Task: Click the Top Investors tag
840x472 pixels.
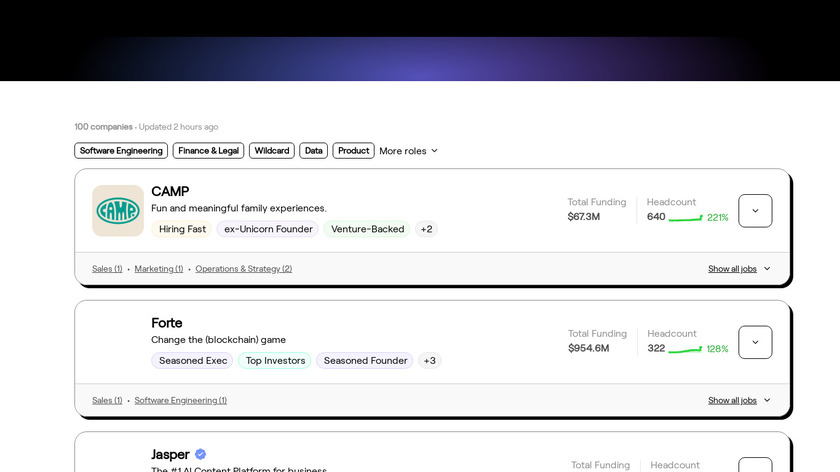Action: 275,361
